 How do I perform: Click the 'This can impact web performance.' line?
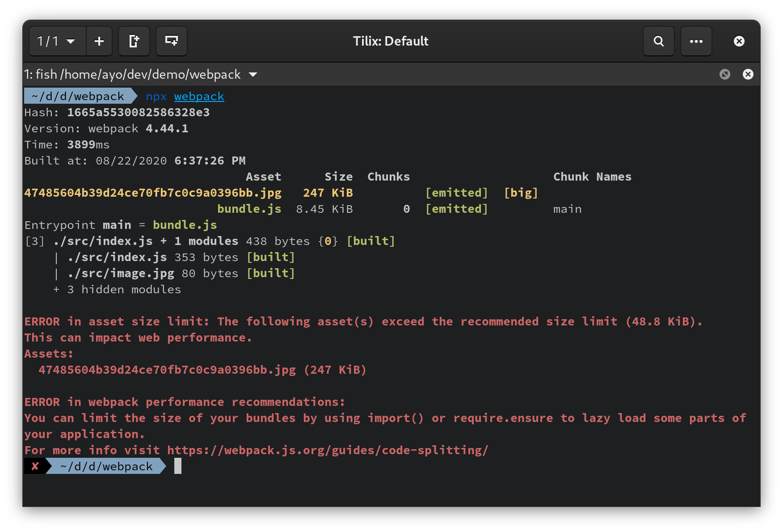(x=139, y=338)
